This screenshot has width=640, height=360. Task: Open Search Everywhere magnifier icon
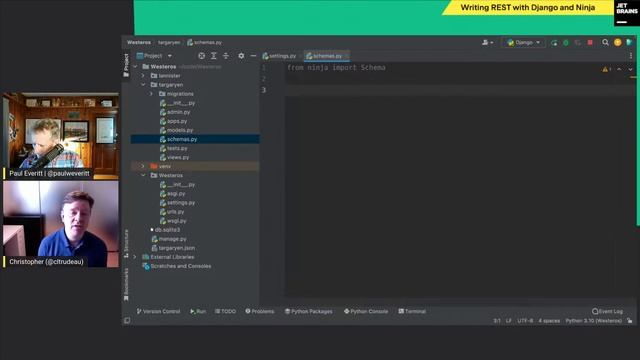pos(605,42)
